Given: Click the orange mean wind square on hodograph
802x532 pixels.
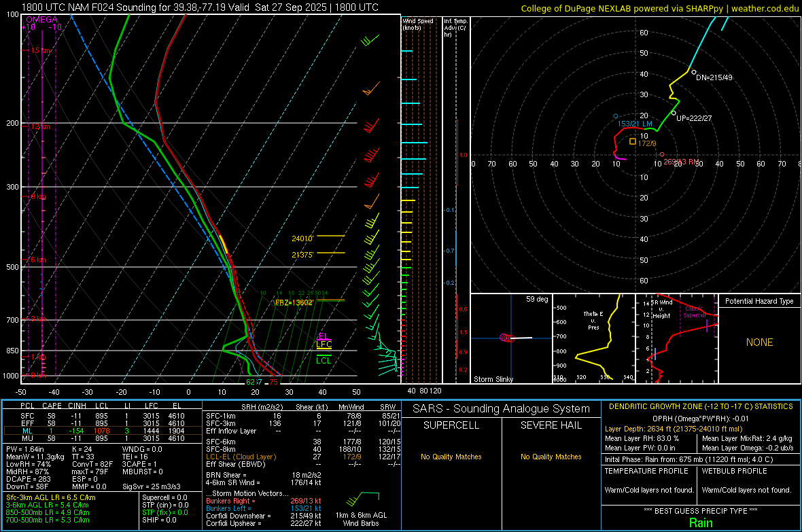Looking at the screenshot, I should (633, 141).
